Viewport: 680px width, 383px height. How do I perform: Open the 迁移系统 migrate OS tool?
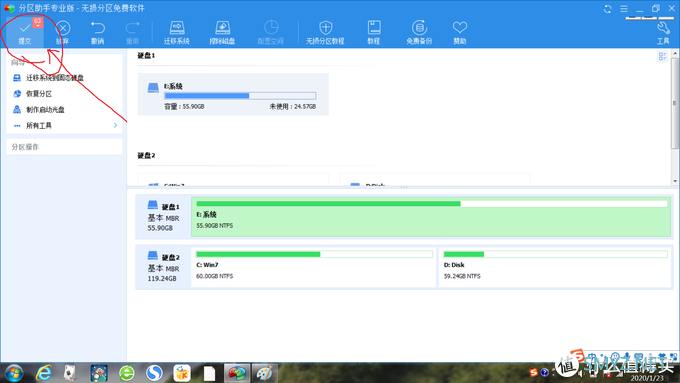point(177,33)
